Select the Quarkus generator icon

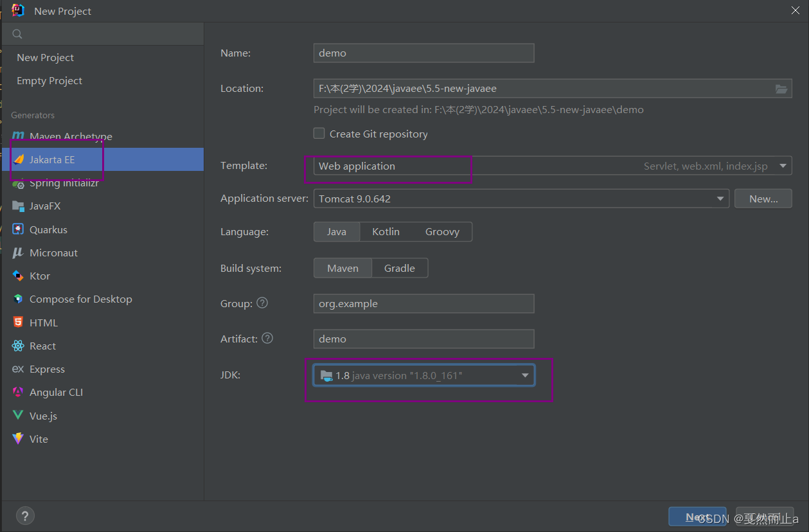click(x=18, y=229)
